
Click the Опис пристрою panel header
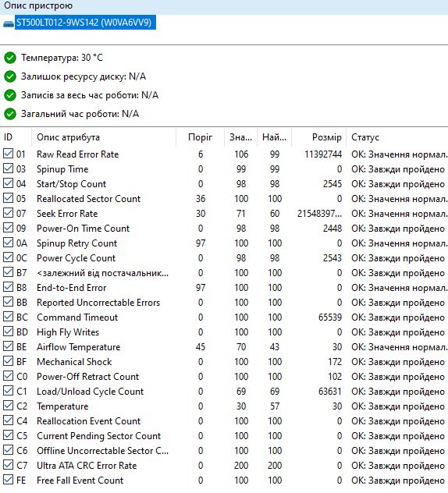(x=224, y=6)
